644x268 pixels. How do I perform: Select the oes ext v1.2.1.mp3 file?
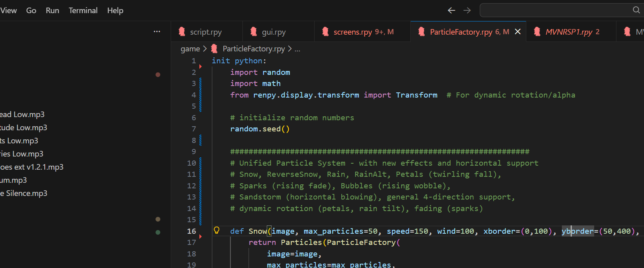[32, 167]
